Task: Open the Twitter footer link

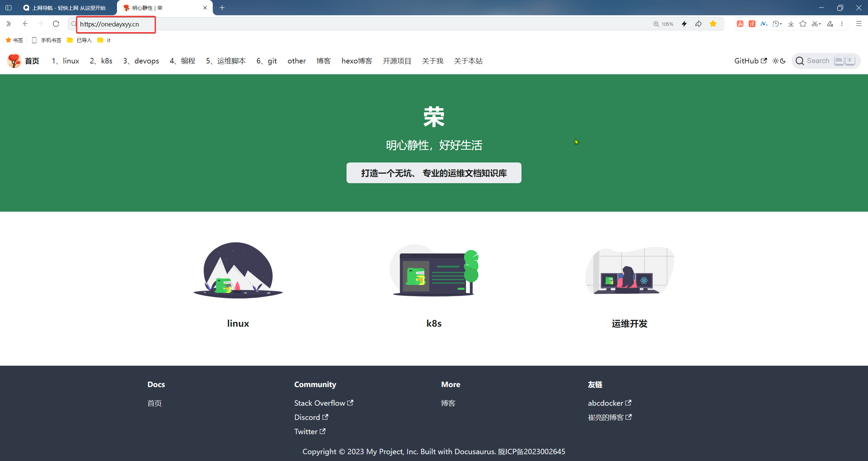Action: (310, 431)
